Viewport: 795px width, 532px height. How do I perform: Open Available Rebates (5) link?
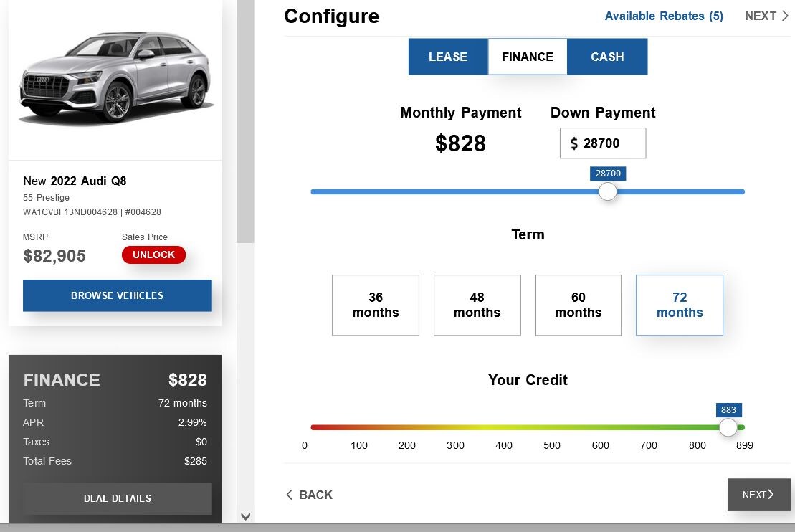[x=664, y=16]
